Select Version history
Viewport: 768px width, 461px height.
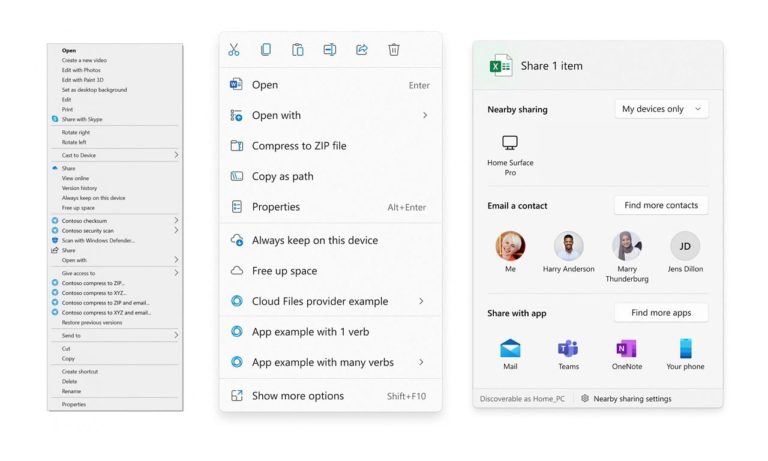coord(79,188)
